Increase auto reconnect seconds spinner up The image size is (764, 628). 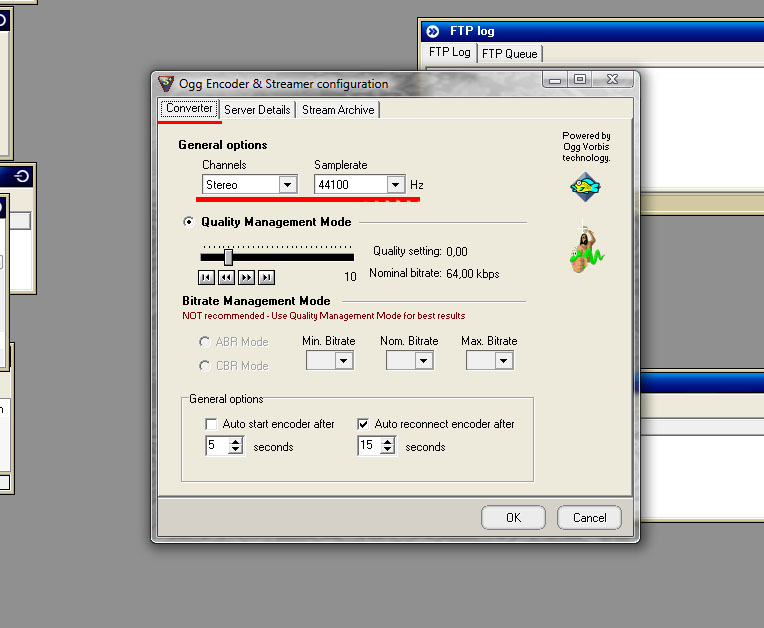388,441
